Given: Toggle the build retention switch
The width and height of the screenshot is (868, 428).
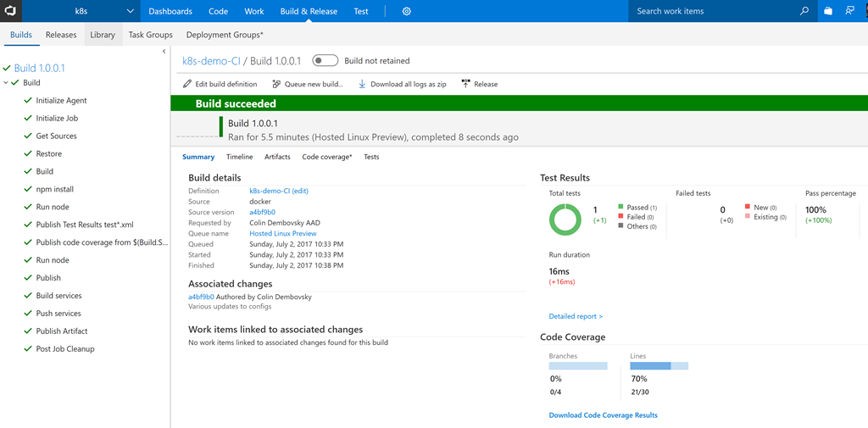Looking at the screenshot, I should point(325,61).
